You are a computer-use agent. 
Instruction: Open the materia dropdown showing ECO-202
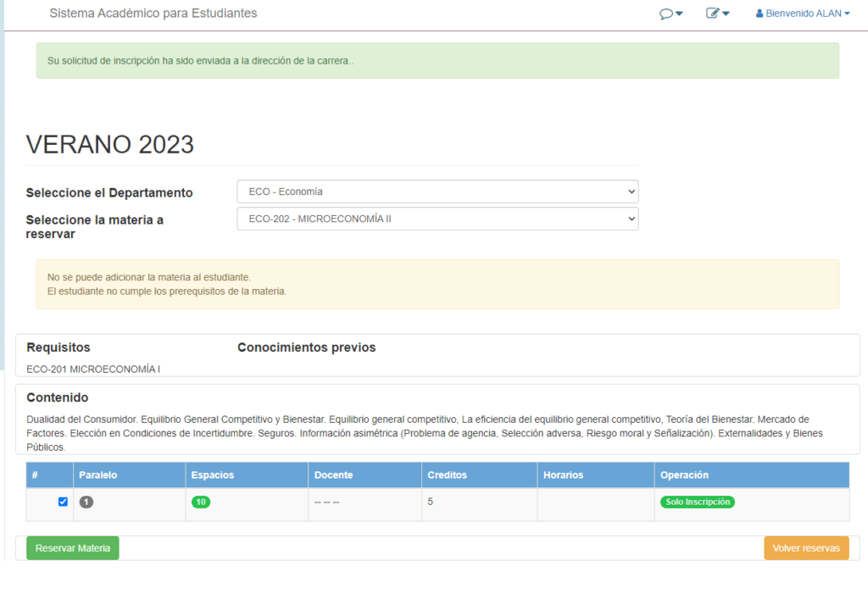coord(437,219)
